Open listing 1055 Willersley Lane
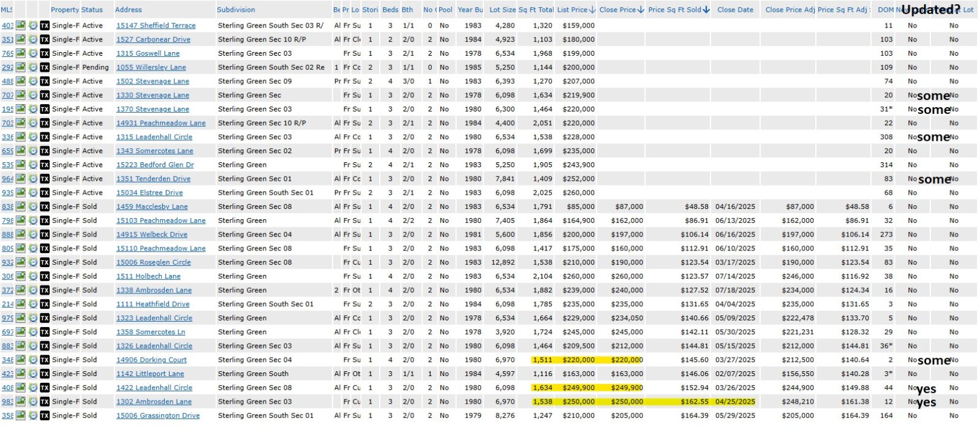The height and width of the screenshot is (430, 980). click(x=151, y=67)
